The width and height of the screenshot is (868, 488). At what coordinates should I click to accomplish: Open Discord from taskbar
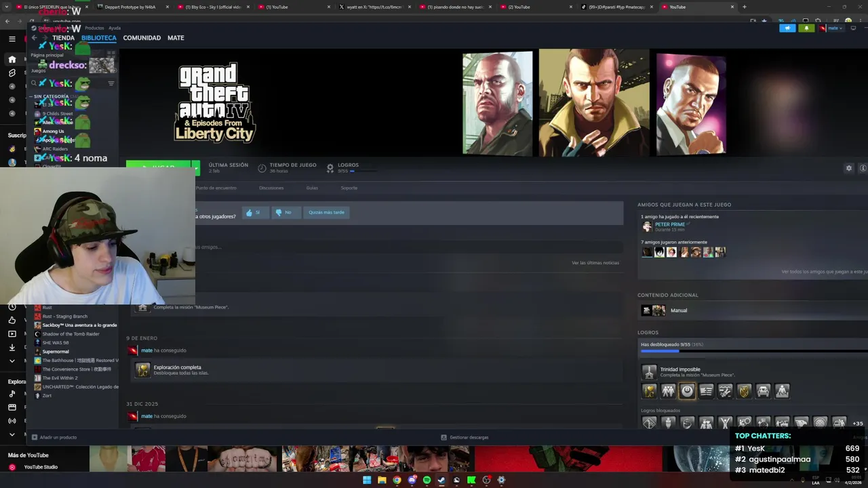pyautogui.click(x=412, y=480)
